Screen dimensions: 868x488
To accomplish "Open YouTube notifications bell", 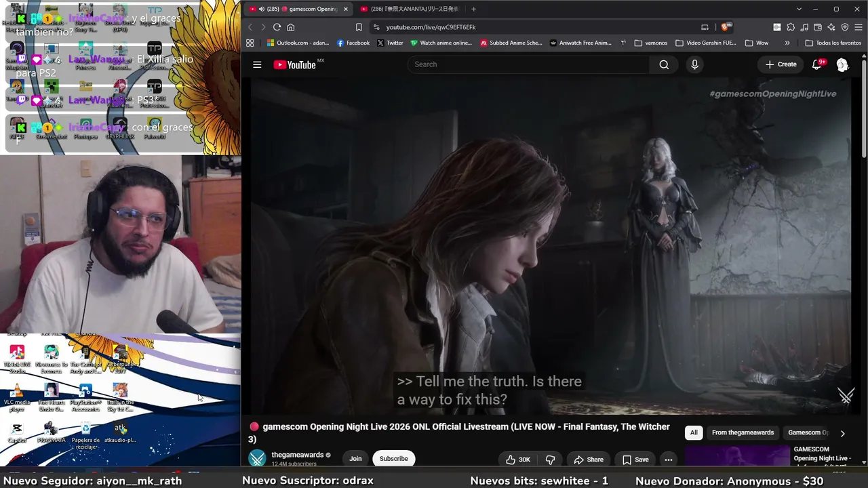I will click(817, 64).
